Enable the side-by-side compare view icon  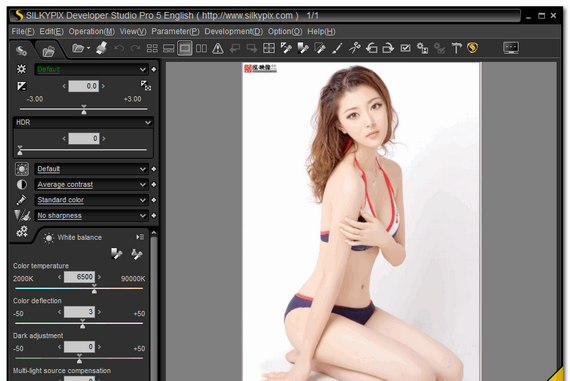[201, 48]
